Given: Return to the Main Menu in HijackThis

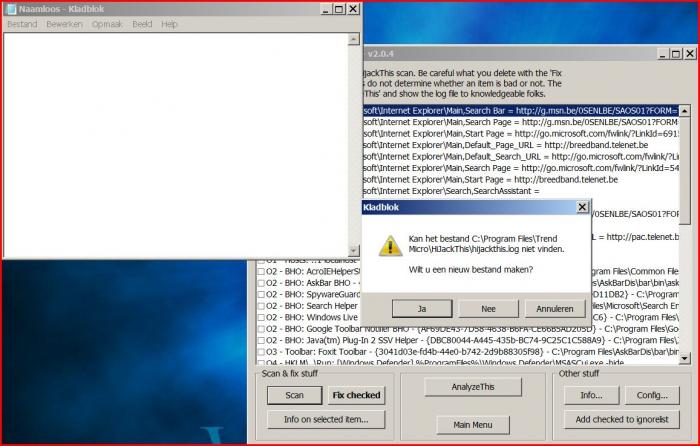Looking at the screenshot, I should pos(473,425).
